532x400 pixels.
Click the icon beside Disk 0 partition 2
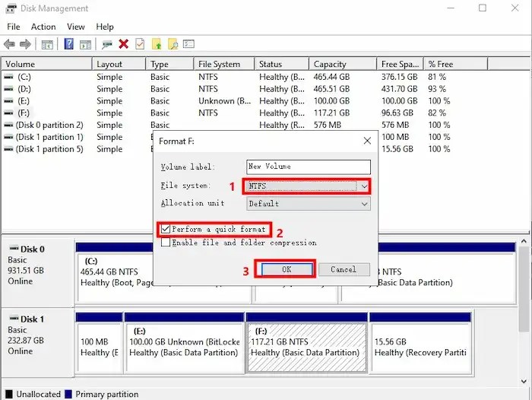[x=8, y=125]
